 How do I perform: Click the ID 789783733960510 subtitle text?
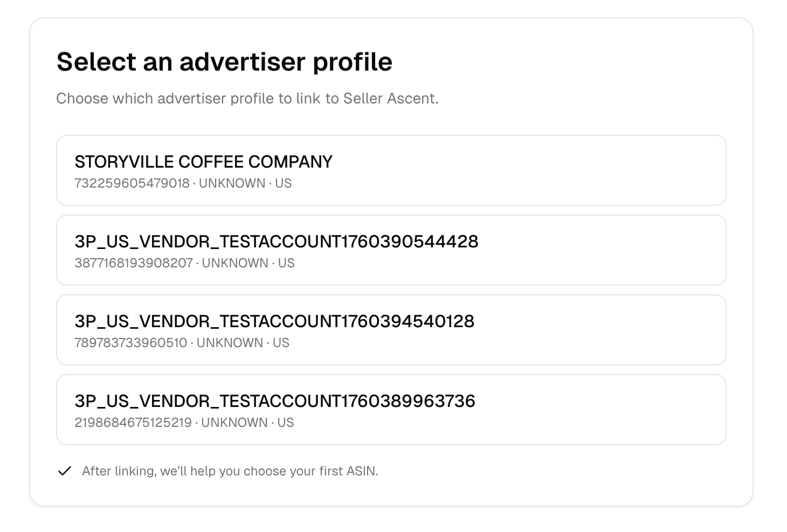click(131, 343)
